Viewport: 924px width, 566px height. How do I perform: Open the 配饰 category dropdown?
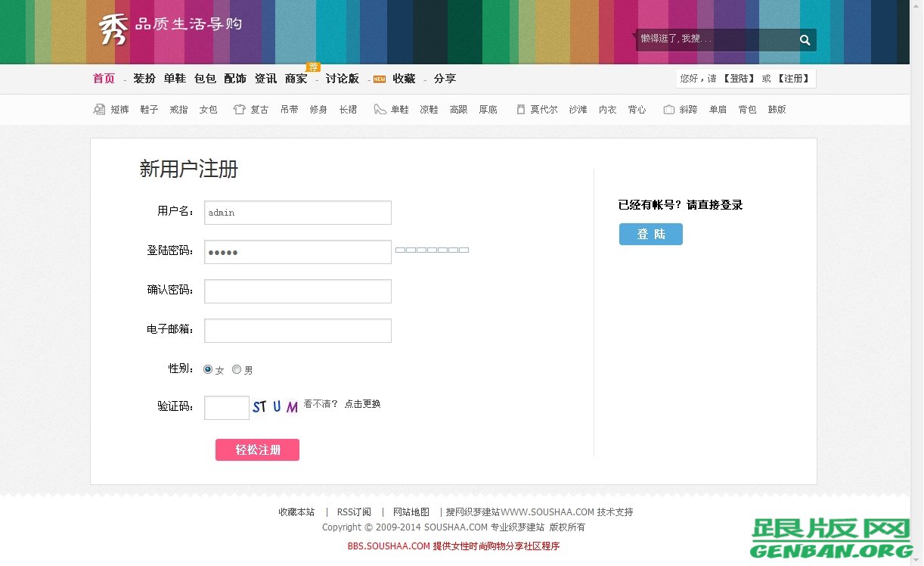[x=235, y=78]
